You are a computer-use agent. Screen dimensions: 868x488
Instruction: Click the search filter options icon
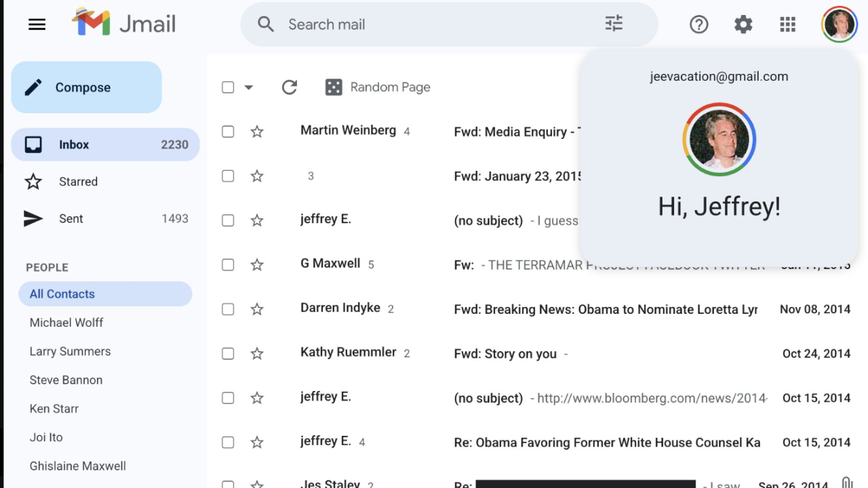click(614, 24)
